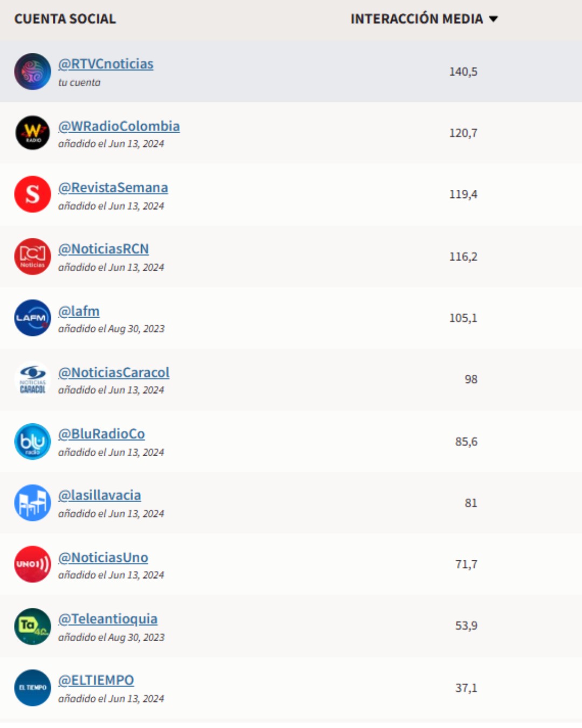
Task: Visit the @NoticiasCaracol link
Action: pos(114,373)
